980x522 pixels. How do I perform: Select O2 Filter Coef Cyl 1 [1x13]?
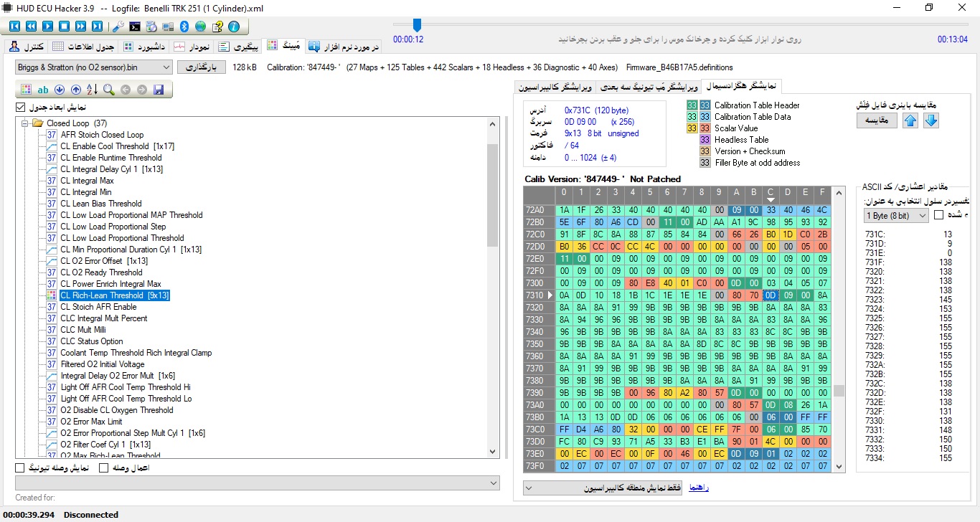click(105, 445)
